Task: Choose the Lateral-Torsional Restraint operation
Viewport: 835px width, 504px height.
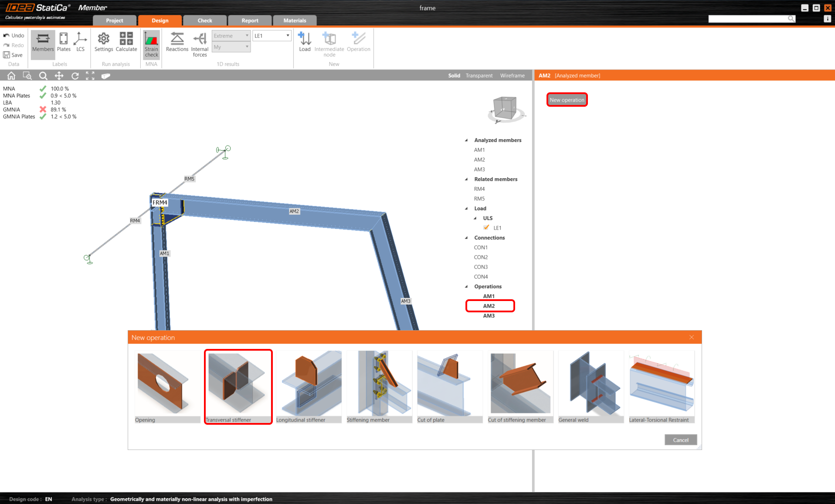Action: tap(662, 387)
